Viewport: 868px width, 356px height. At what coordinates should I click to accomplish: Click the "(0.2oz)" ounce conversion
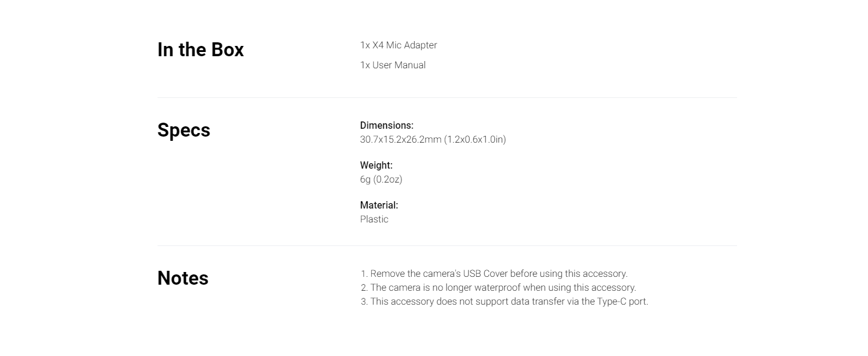coord(388,180)
